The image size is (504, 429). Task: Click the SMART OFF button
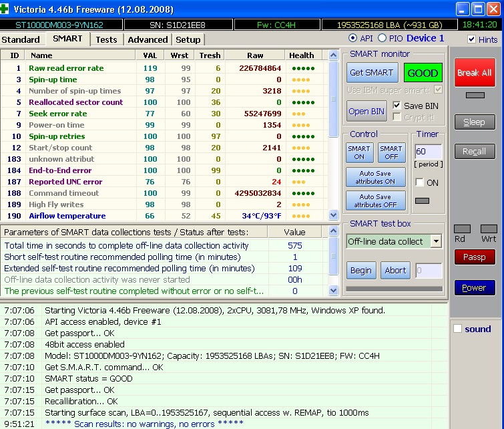(391, 152)
